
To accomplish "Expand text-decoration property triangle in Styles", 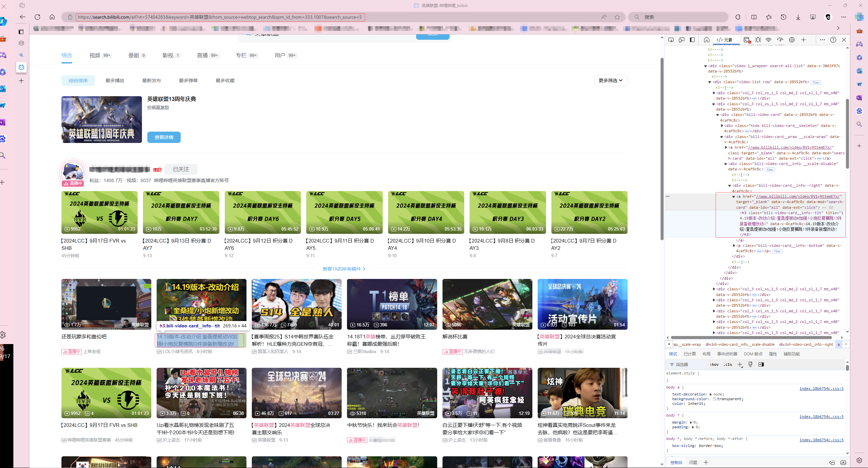I will (710, 394).
